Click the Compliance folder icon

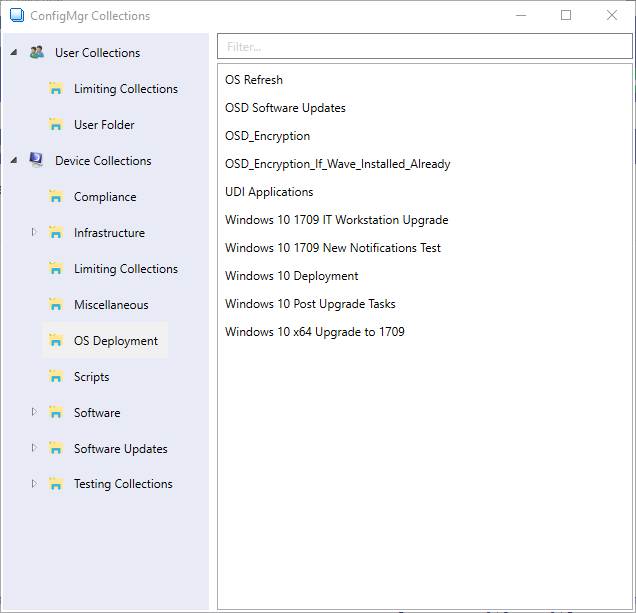click(56, 197)
